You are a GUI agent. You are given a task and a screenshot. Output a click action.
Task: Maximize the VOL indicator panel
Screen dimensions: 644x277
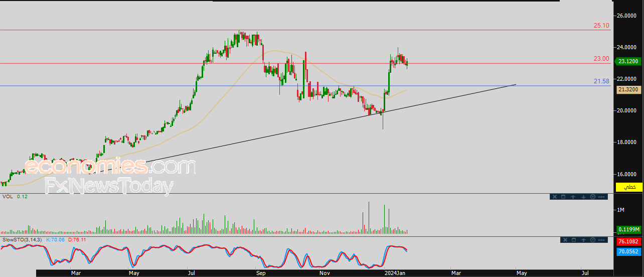pyautogui.click(x=563, y=197)
